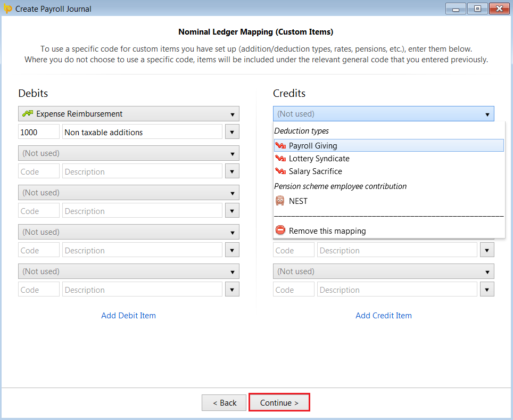Viewport: 513px width, 420px height.
Task: Click the Continue button
Action: point(279,402)
